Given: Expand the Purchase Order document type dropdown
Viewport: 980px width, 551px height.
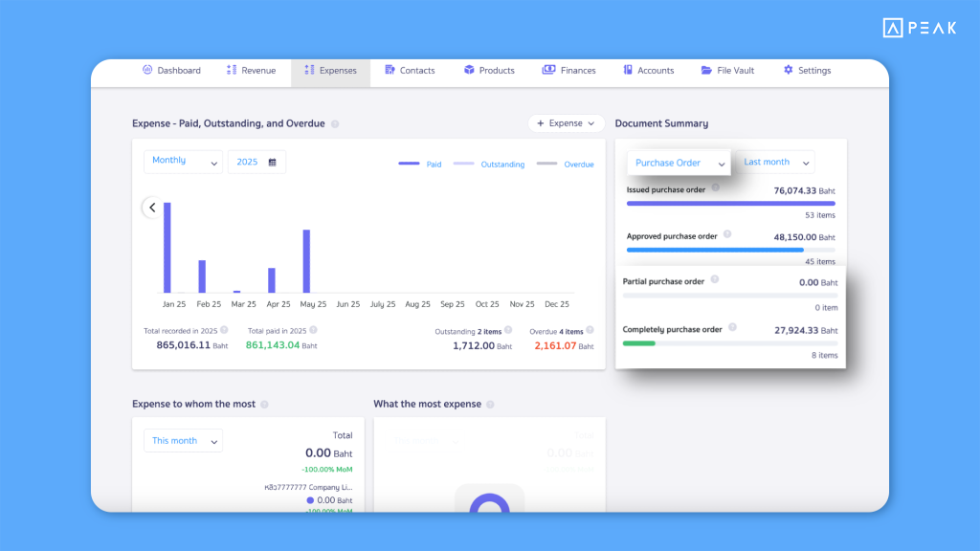Looking at the screenshot, I should coord(679,163).
